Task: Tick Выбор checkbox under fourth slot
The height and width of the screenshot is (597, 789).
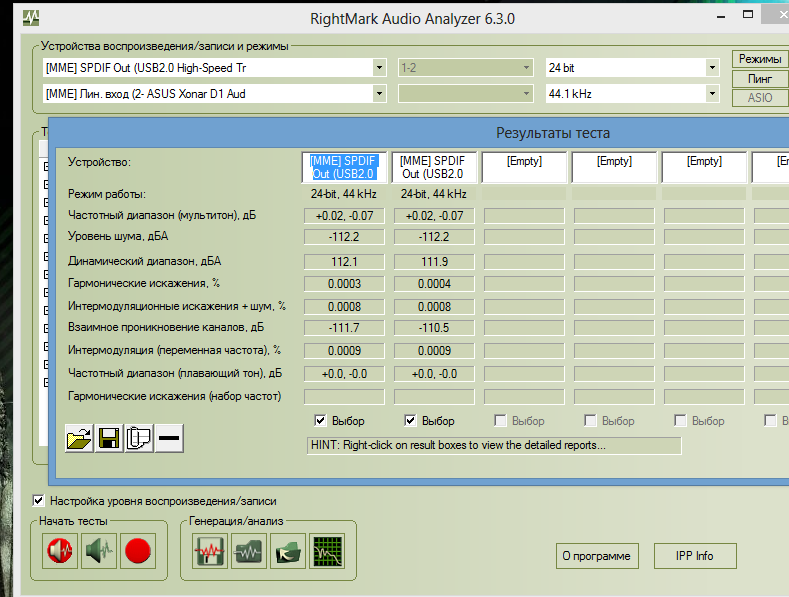Action: [590, 420]
